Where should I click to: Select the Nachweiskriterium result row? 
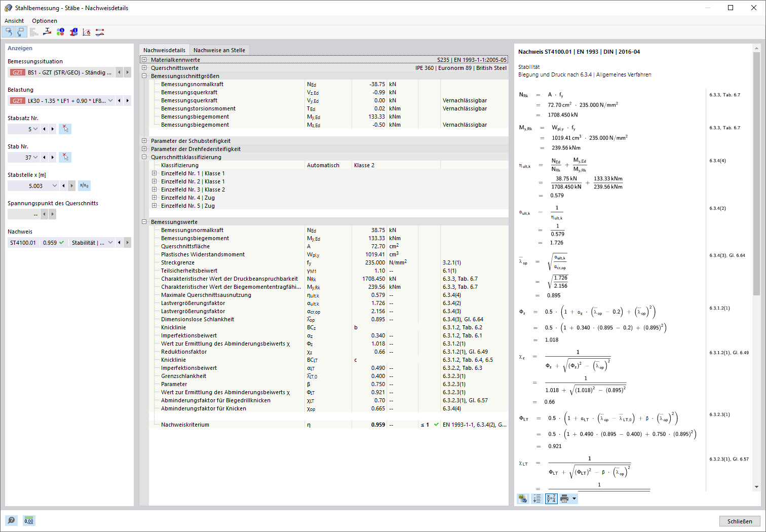(329, 425)
